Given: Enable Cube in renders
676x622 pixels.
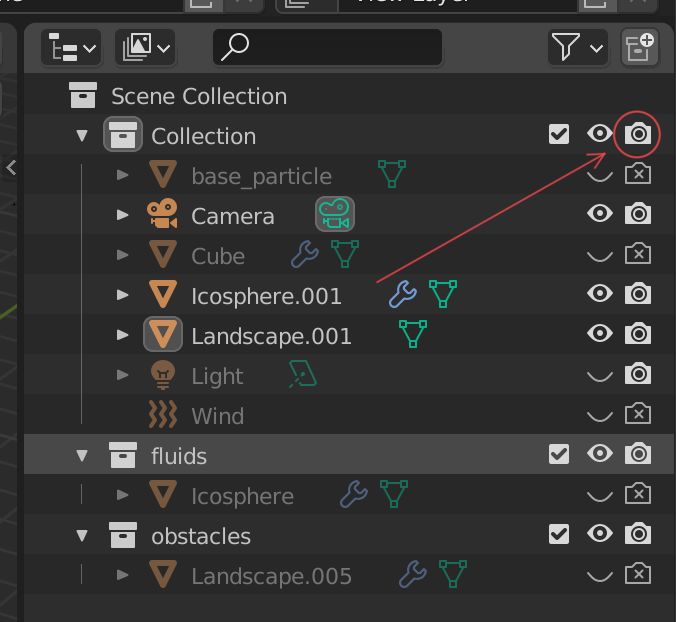Looking at the screenshot, I should point(638,253).
